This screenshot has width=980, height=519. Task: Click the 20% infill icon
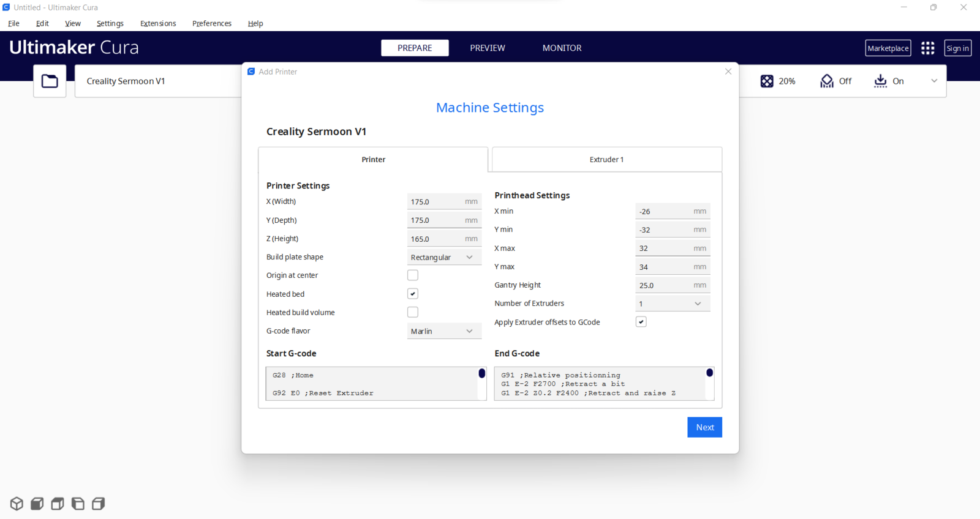pos(767,81)
